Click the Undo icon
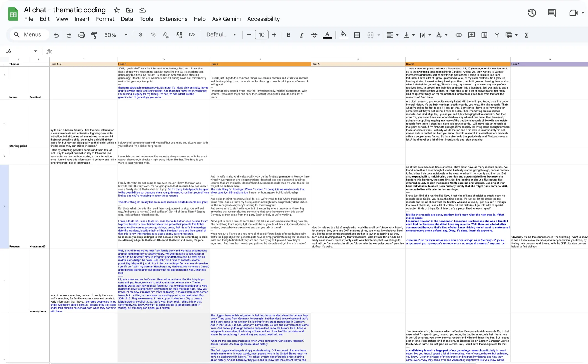The width and height of the screenshot is (588, 364). (x=56, y=35)
